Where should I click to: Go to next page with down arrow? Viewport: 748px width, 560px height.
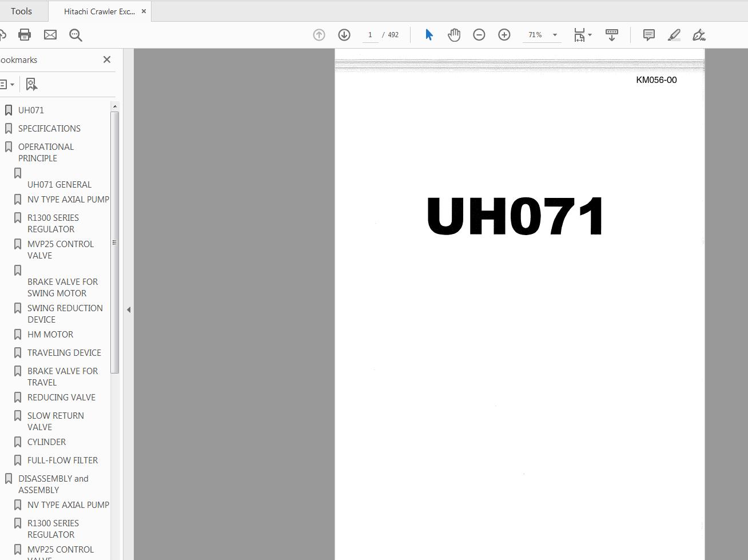coord(344,34)
